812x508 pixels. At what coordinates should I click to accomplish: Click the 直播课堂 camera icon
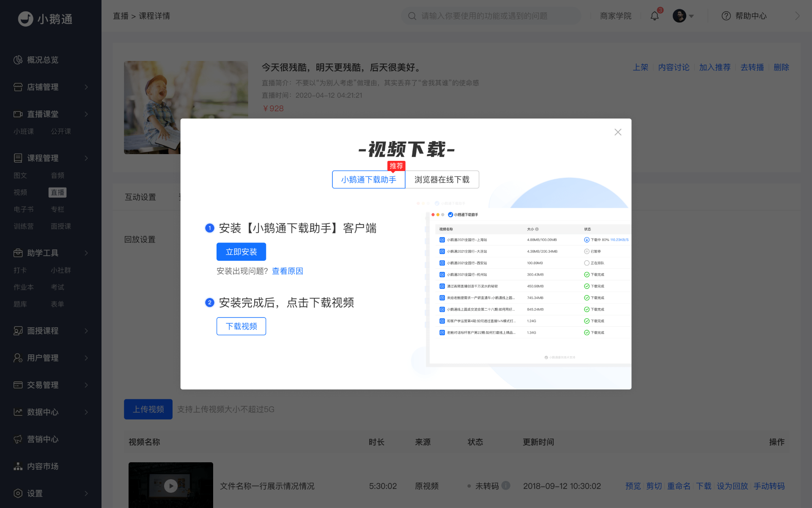click(18, 114)
